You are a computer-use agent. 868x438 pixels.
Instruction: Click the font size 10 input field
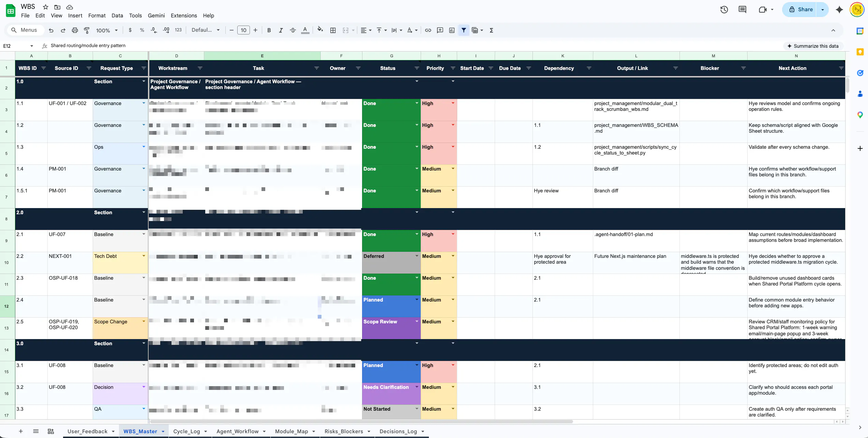pos(243,30)
